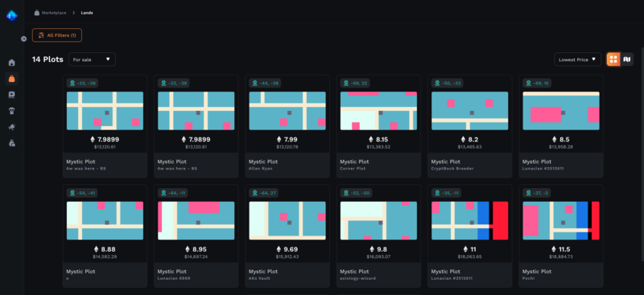This screenshot has width=644, height=295.
Task: Click location badge -69, 22
Action: tap(355, 84)
